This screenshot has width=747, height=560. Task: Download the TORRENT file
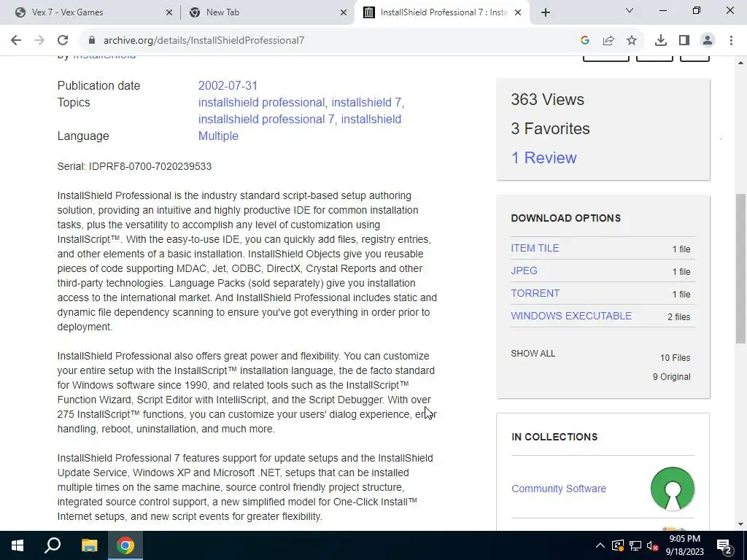coord(535,293)
